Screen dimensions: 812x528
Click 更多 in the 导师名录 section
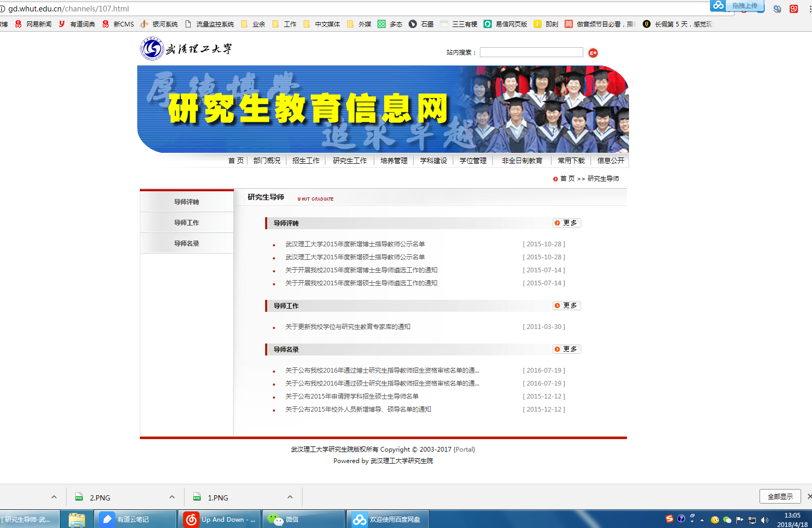point(567,349)
